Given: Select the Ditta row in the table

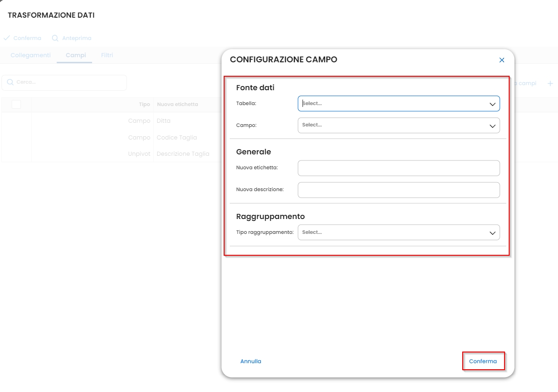Looking at the screenshot, I should (x=164, y=121).
